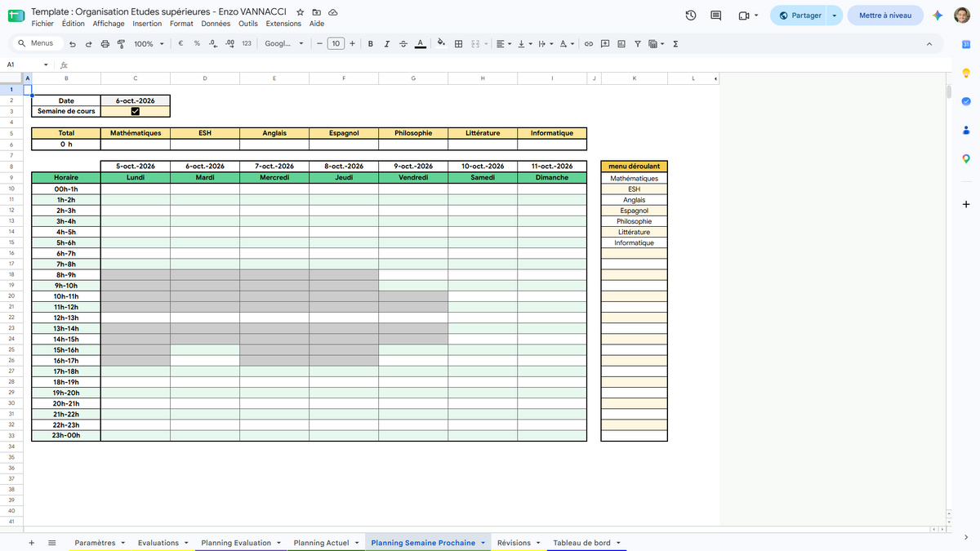This screenshot has height=551, width=980.
Task: Show all comments panel icon
Action: 716,16
